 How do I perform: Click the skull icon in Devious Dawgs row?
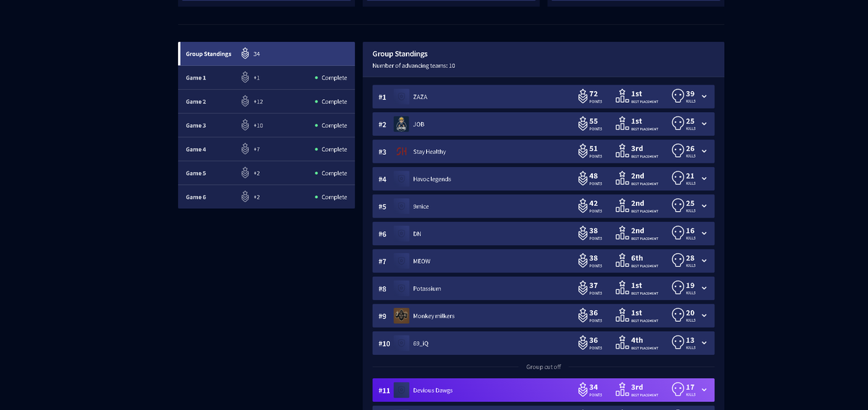coord(678,390)
